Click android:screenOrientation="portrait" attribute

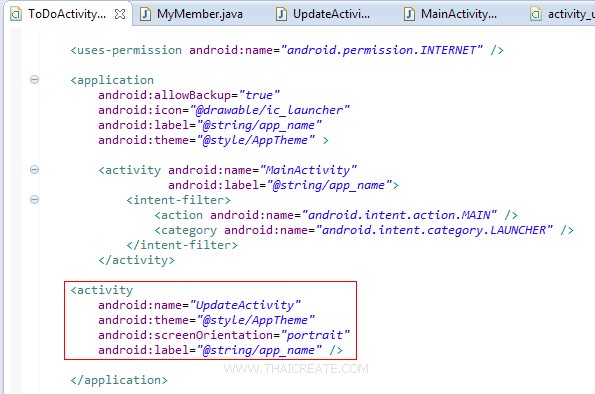pos(224,335)
